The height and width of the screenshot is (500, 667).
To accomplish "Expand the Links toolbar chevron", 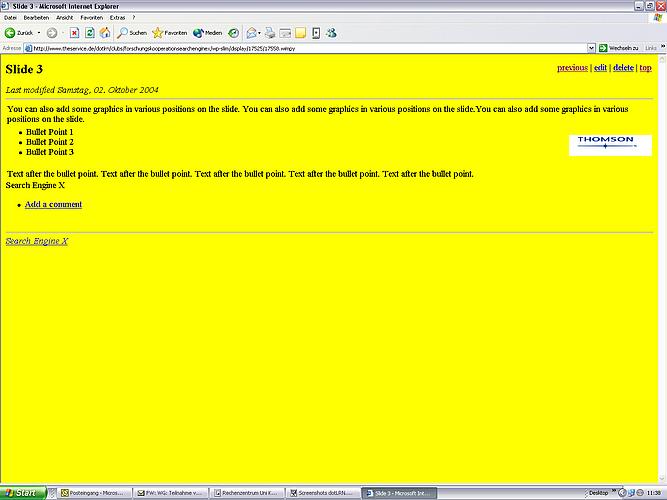I will click(662, 48).
